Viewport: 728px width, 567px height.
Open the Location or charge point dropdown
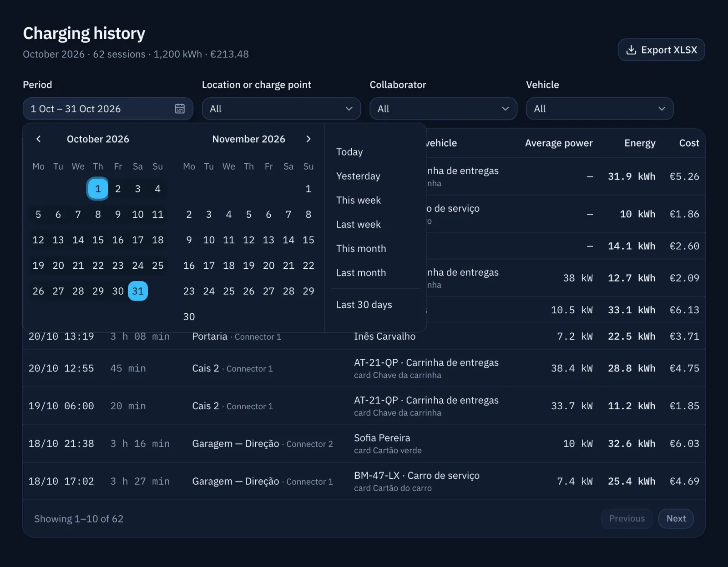(281, 109)
